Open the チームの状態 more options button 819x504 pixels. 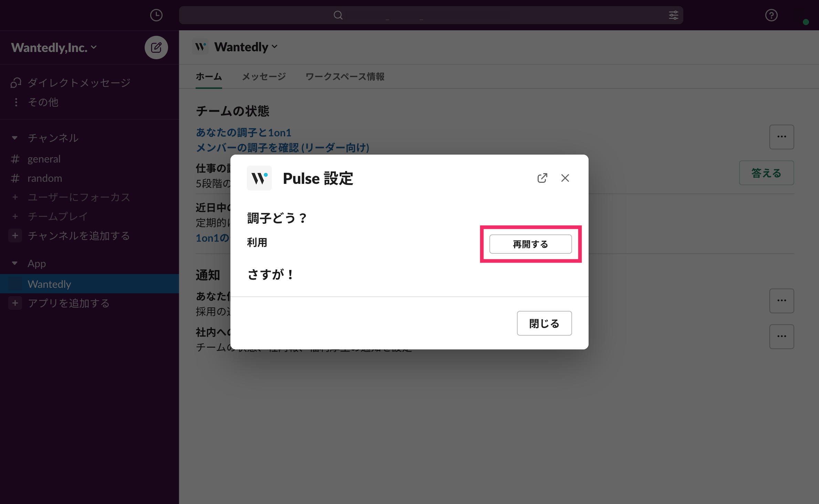tap(782, 137)
